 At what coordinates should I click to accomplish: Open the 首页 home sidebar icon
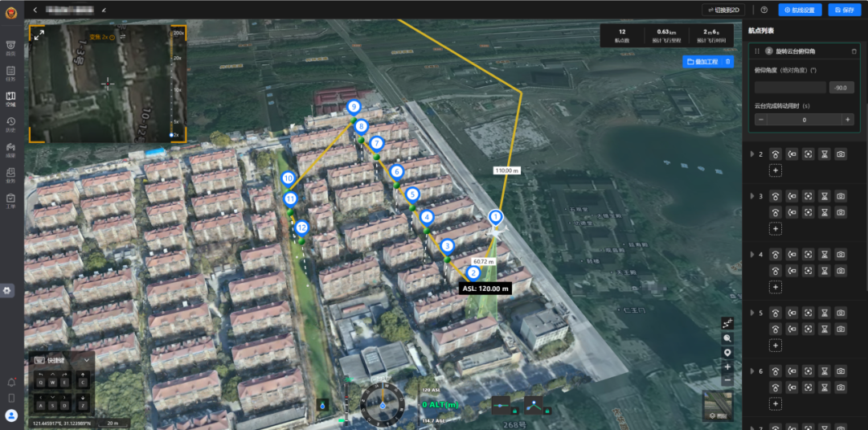pos(10,47)
